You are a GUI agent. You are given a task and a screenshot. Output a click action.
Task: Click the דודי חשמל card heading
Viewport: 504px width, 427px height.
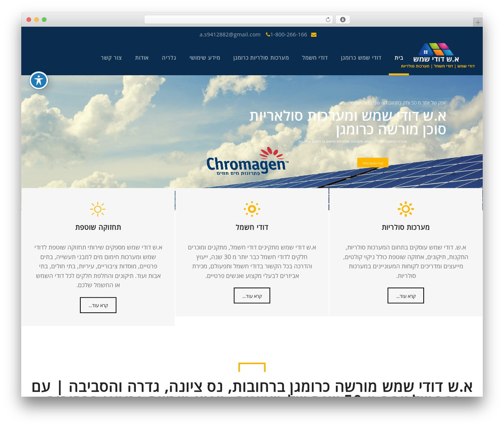[x=252, y=227]
